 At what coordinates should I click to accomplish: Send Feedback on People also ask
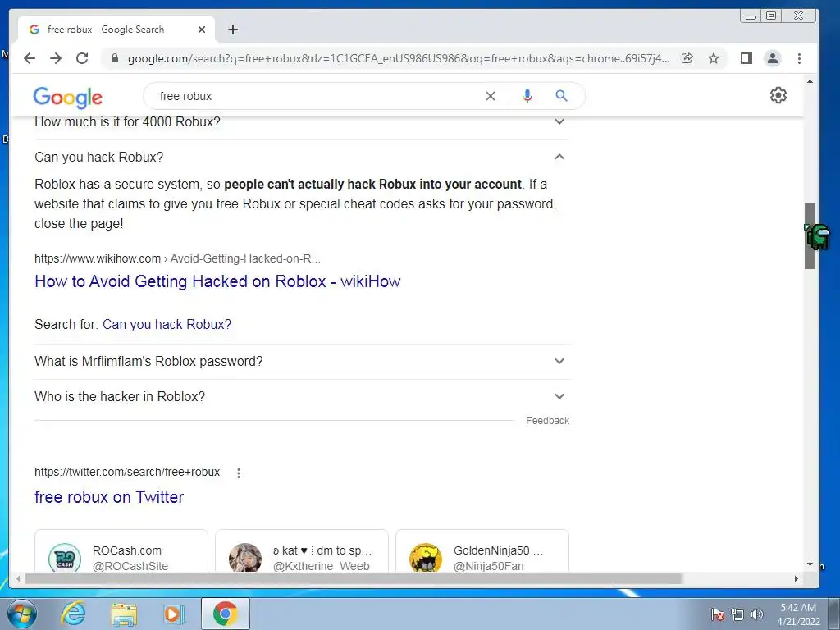547,421
